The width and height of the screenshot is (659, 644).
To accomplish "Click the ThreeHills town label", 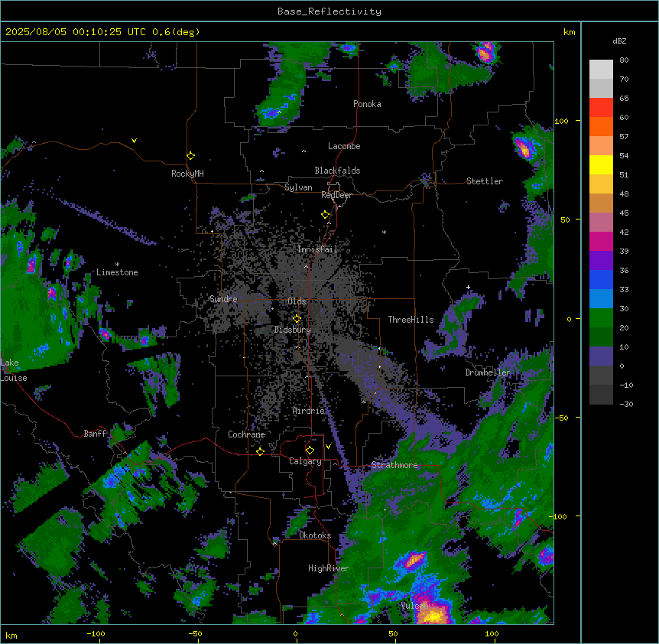I will pos(411,320).
